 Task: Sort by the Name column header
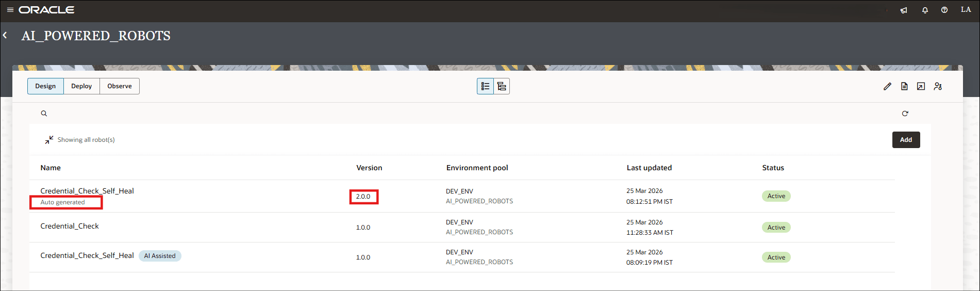pyautogui.click(x=51, y=168)
